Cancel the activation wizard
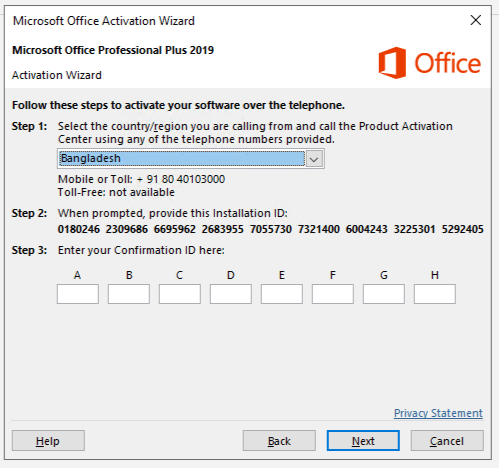 coord(447,441)
